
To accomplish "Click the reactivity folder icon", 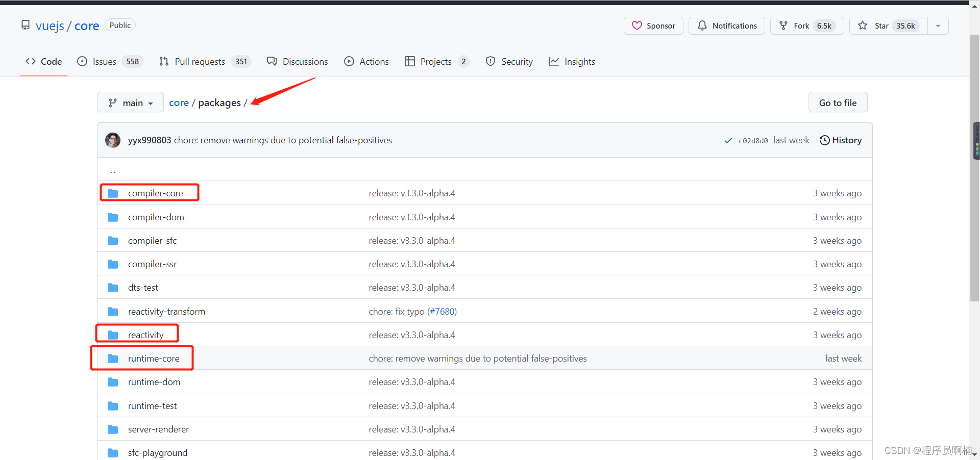I will point(113,335).
